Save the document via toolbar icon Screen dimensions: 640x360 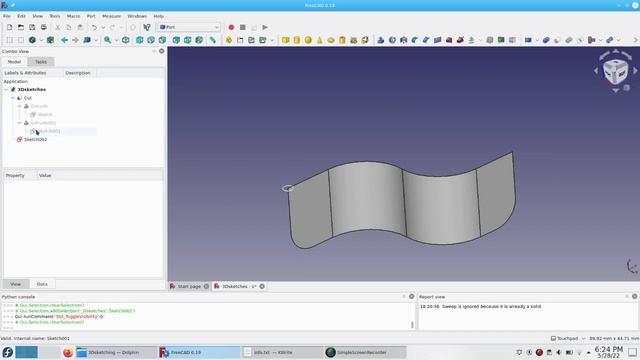coord(32,27)
